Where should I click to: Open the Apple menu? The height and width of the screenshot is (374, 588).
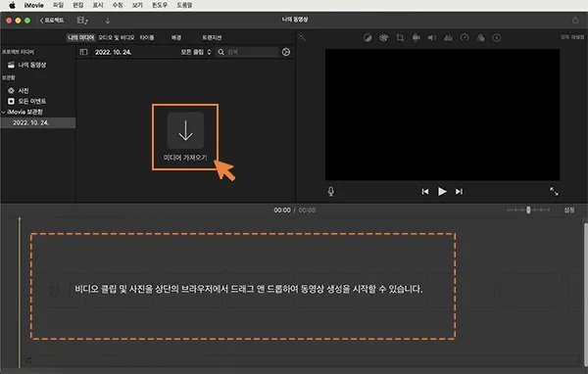[12, 5]
